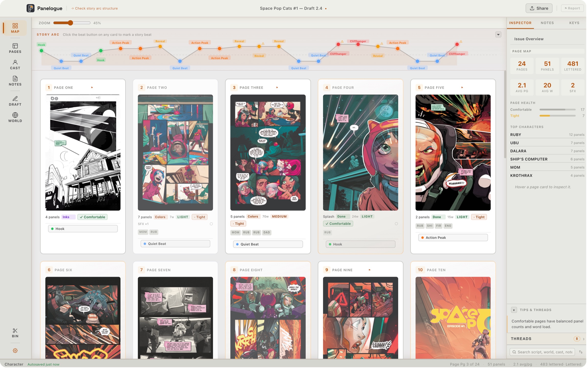Open the Draft editor
Screen dimensions: 588x369
tap(15, 101)
